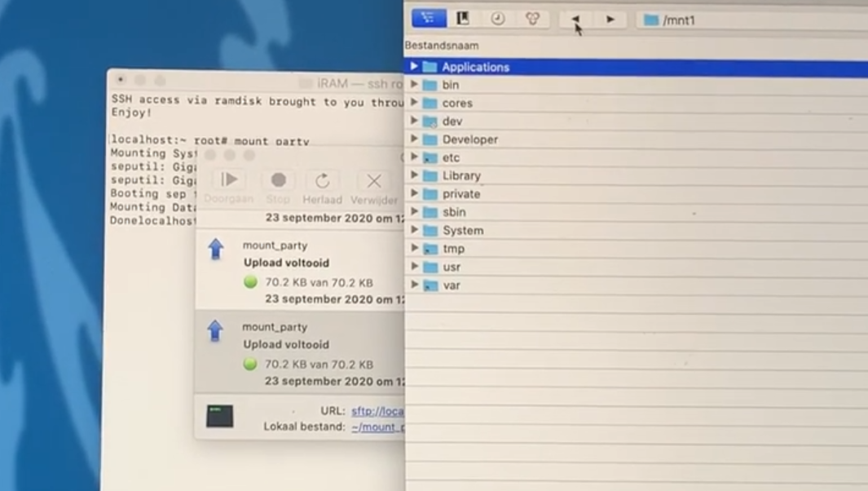Navigate back with the left arrow
This screenshot has height=491, width=868.
coord(576,19)
